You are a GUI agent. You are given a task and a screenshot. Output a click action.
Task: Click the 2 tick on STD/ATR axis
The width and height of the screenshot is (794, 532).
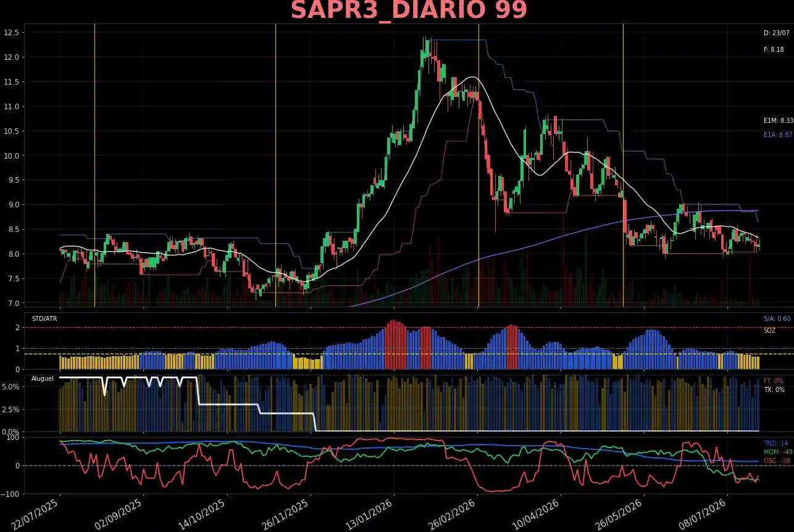(x=17, y=328)
